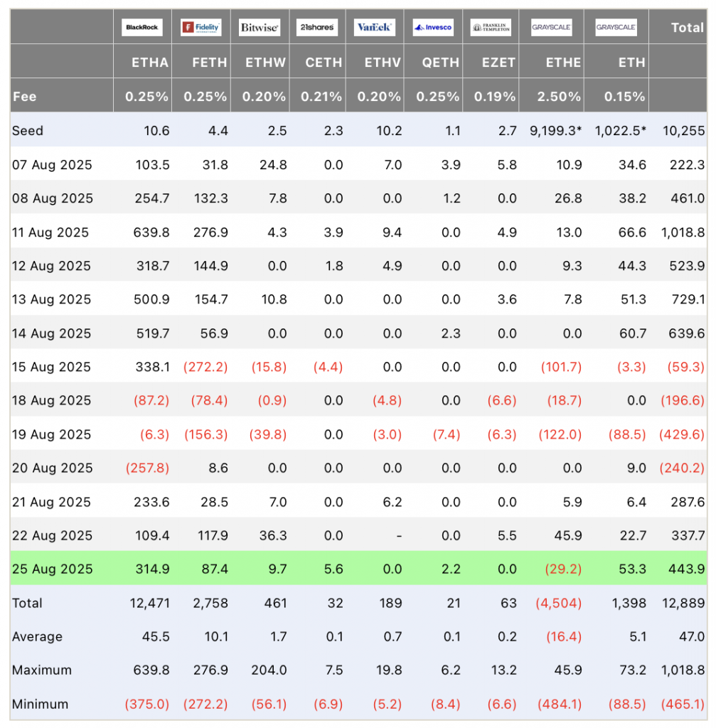This screenshot has width=716, height=728.
Task: Click the Franklin Templeton logo
Action: [x=491, y=28]
